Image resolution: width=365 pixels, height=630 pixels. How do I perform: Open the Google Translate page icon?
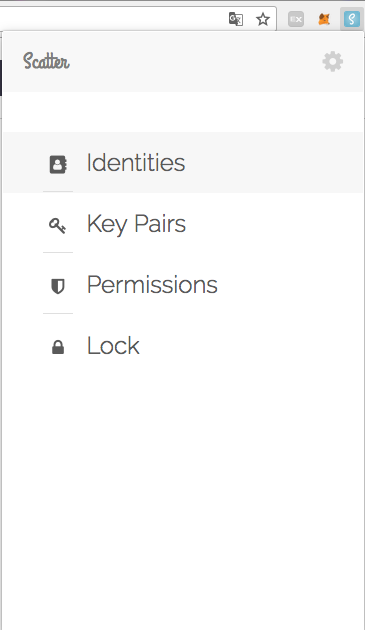coord(236,19)
